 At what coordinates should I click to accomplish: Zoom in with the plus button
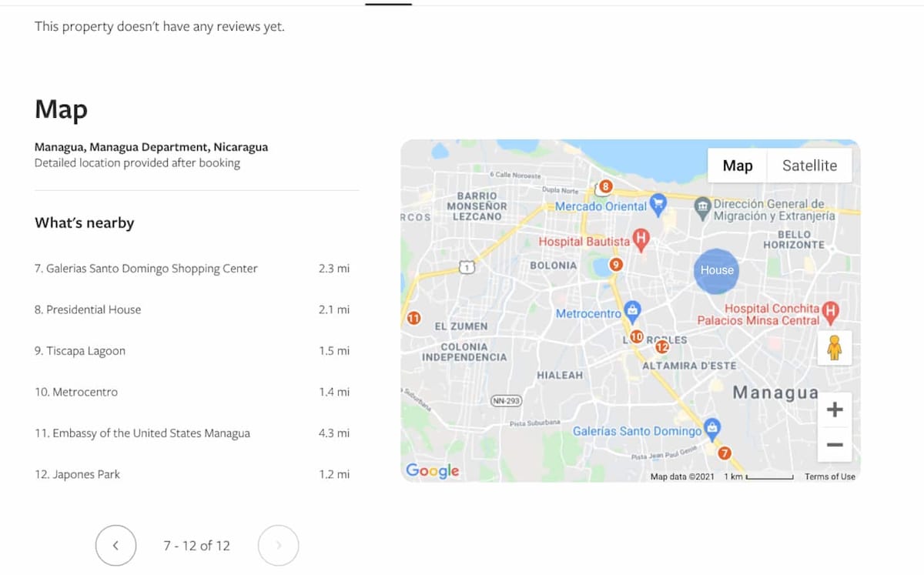pos(834,410)
